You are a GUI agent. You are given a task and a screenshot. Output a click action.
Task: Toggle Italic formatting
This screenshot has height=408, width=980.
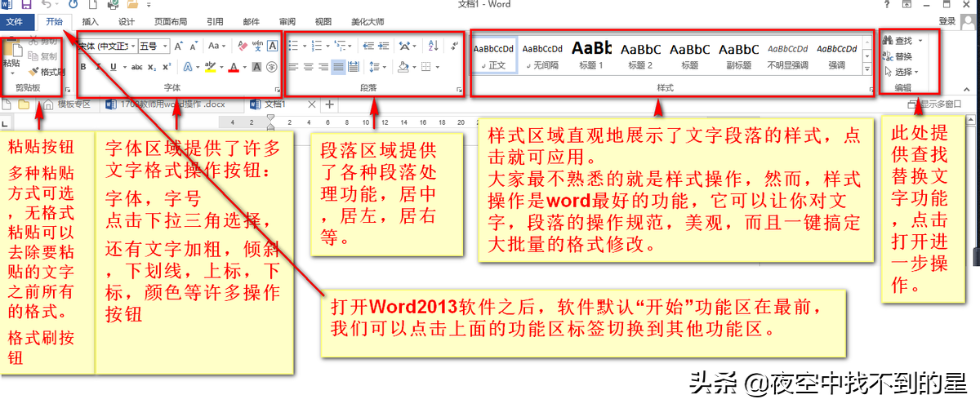[x=98, y=67]
